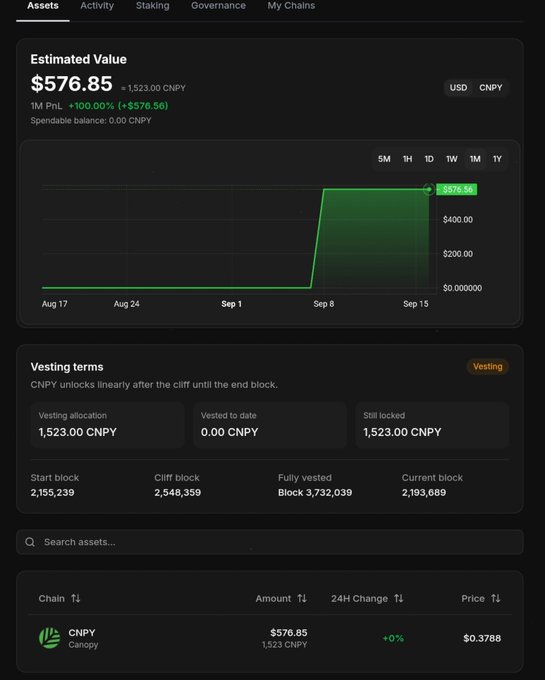Screen dimensions: 545x680
Task: Click the Spendable balance 0.00 CNPY text
Action: [x=91, y=121]
